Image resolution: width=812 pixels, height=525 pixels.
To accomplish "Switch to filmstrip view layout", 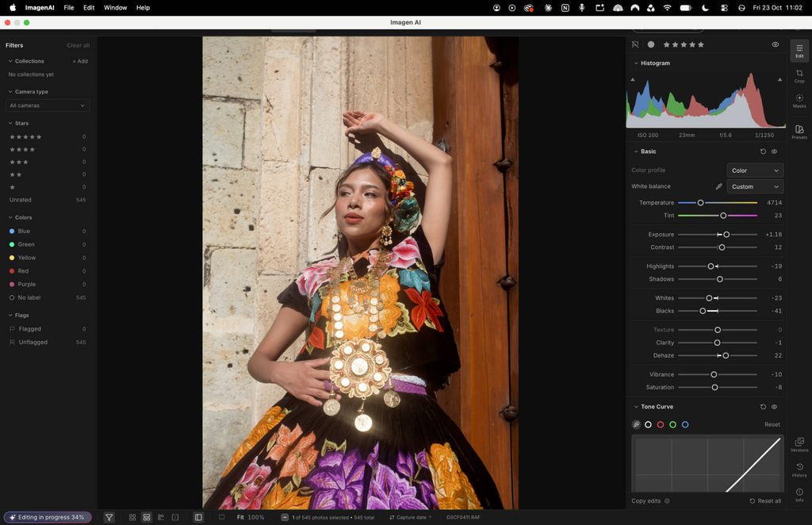I will (x=147, y=517).
